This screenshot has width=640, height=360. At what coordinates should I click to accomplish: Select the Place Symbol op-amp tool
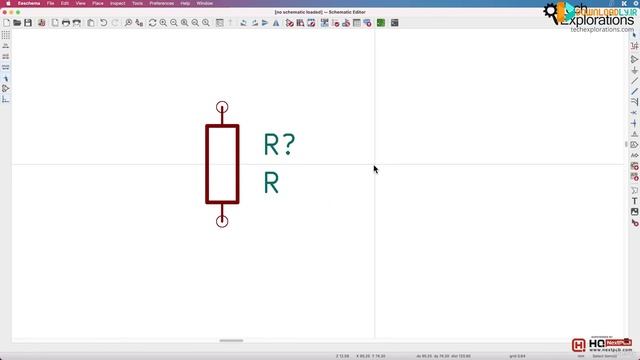click(634, 60)
